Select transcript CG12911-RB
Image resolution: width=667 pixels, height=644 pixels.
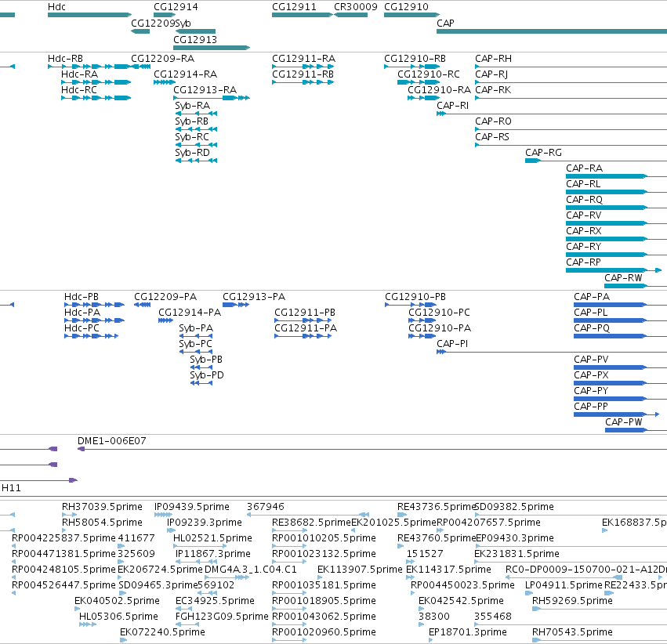pos(303,82)
